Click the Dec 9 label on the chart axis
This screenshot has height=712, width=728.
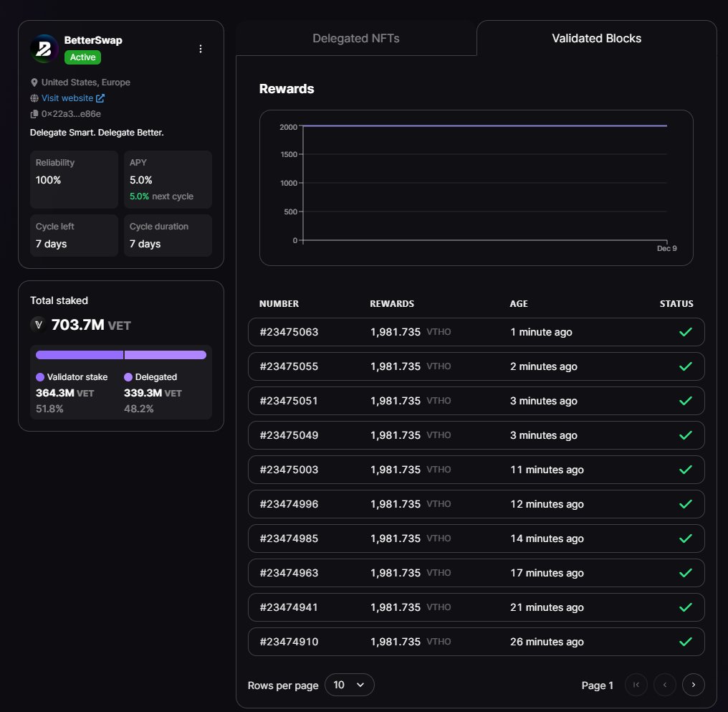click(x=666, y=249)
